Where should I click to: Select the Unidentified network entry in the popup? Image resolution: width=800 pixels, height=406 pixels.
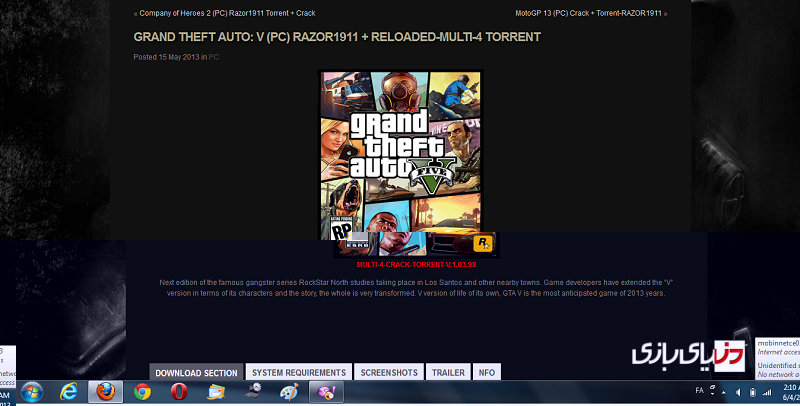(x=778, y=369)
